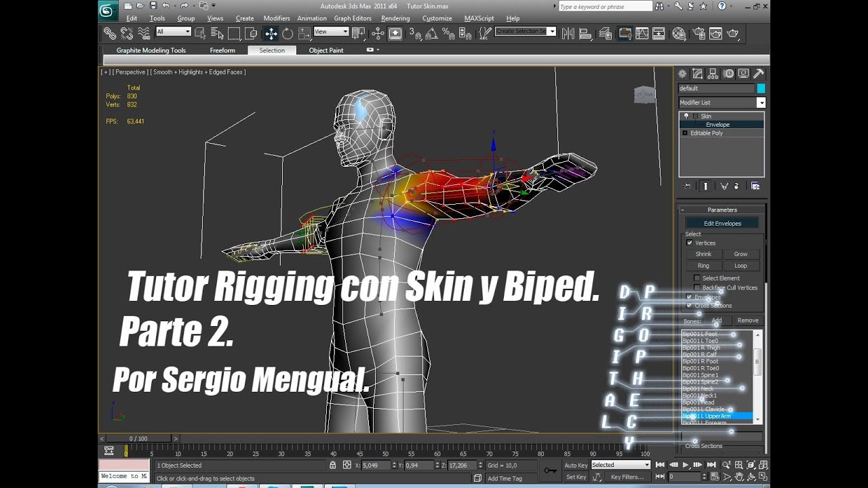Activate the Select and Rotate tool
This screenshot has height=488, width=868.
(x=288, y=33)
